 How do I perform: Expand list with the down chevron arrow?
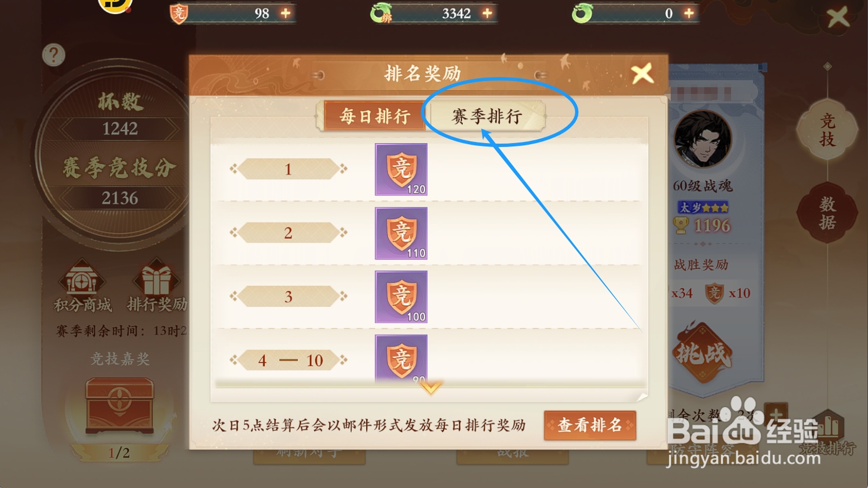click(x=430, y=387)
